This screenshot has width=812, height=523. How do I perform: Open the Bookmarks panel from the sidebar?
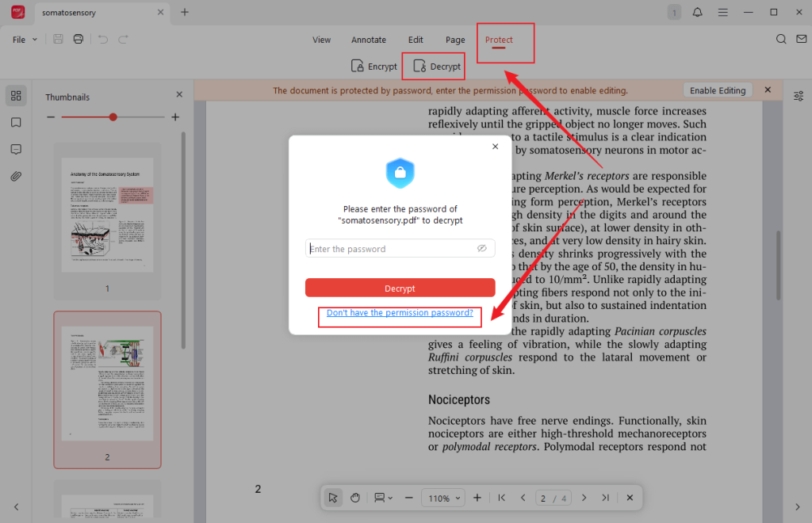click(x=16, y=123)
